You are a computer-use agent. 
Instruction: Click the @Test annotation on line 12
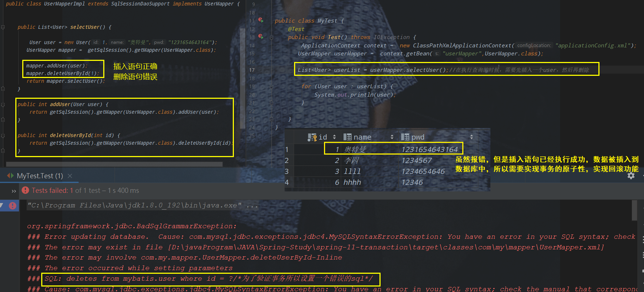coord(296,29)
